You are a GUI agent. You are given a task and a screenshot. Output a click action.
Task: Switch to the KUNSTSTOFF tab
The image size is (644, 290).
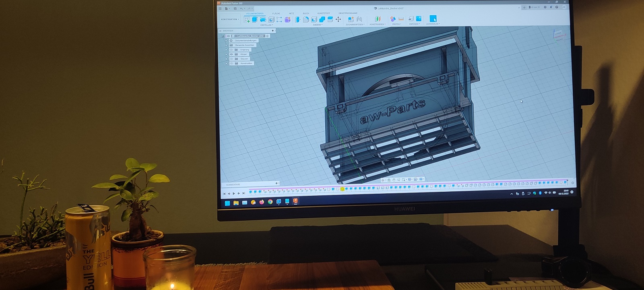(324, 13)
